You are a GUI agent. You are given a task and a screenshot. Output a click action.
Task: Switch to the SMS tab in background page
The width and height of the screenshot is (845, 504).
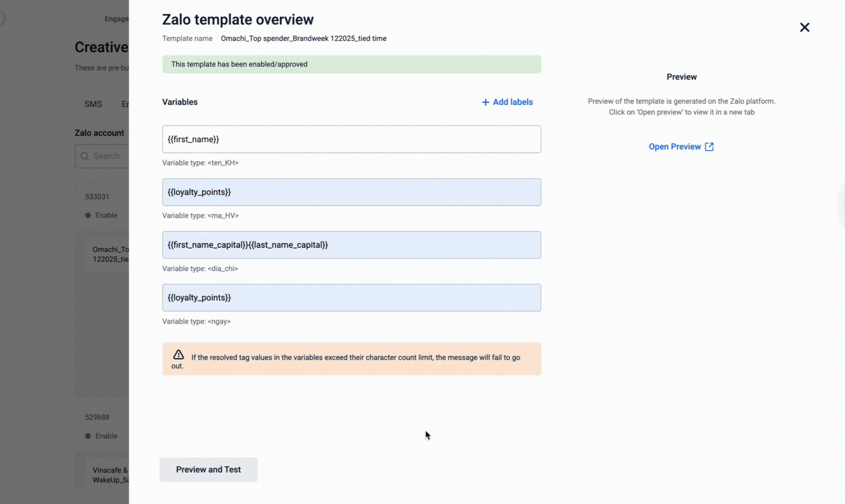(93, 104)
